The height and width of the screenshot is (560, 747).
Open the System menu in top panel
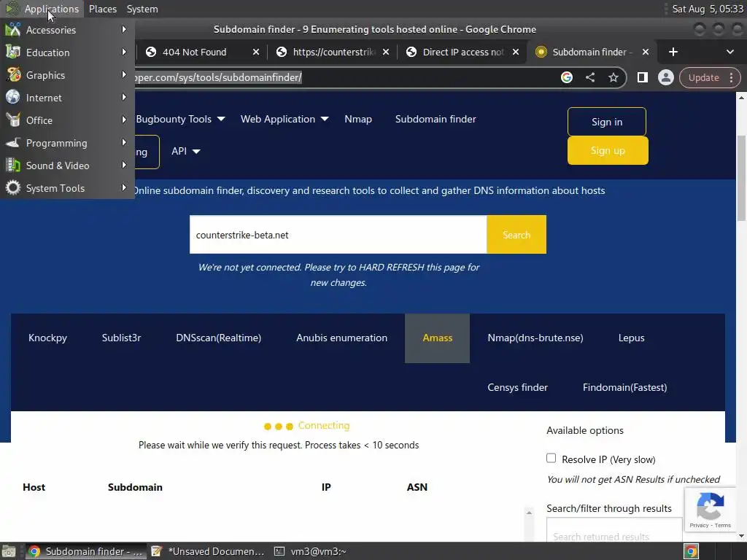[x=142, y=9]
